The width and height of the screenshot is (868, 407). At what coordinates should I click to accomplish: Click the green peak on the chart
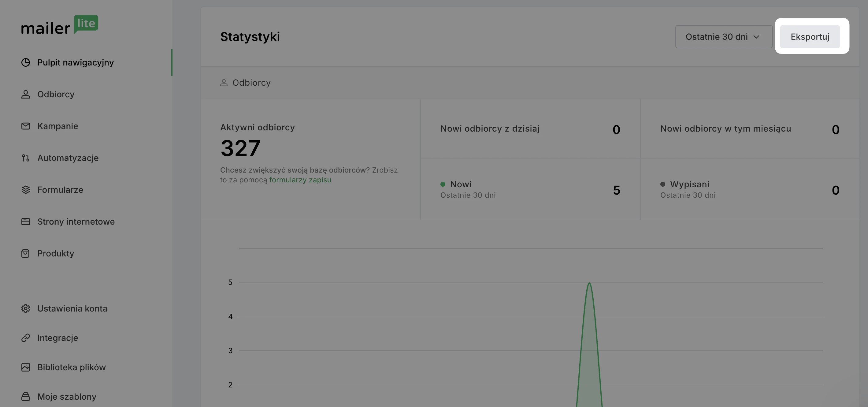coord(589,284)
